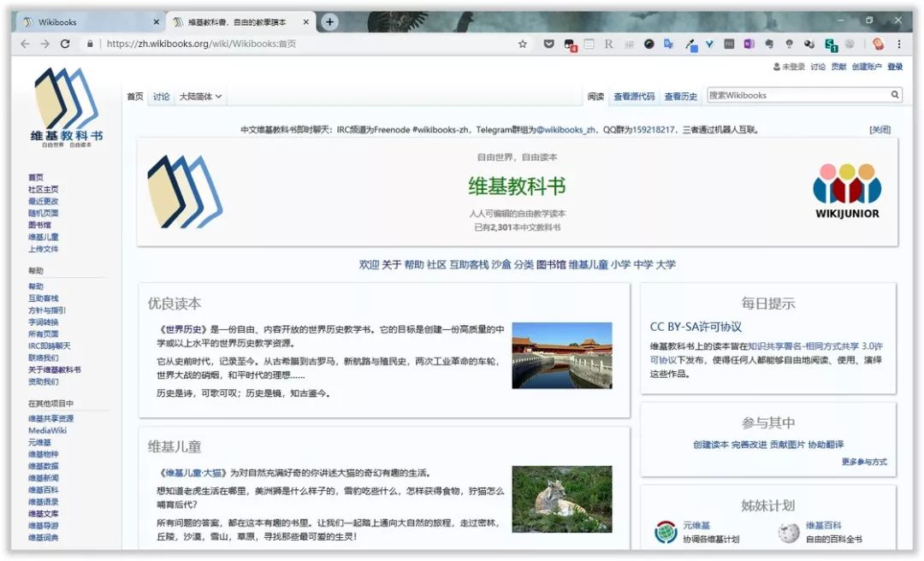Switch to the first Wikibooks browser tab
Screen dimensions: 924x561
(x=88, y=22)
